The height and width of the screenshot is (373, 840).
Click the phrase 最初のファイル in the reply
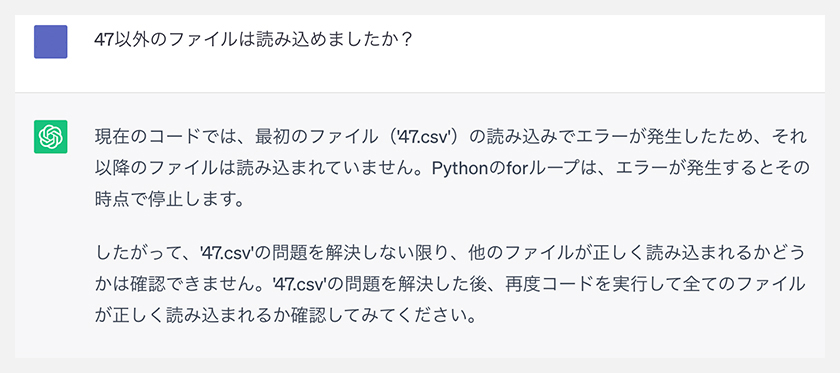click(320, 137)
